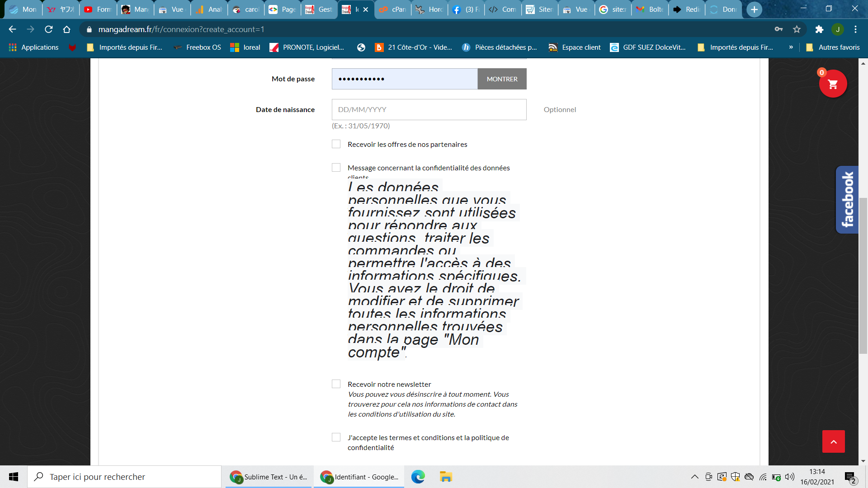Open first Importés depuis Fir... bookmarks folder
This screenshot has width=868, height=488.
coord(124,47)
